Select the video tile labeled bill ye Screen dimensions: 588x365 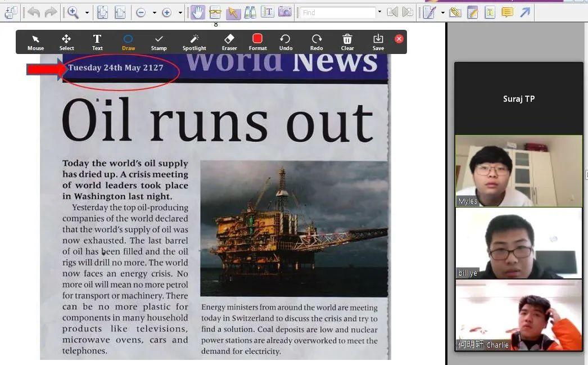tap(519, 243)
